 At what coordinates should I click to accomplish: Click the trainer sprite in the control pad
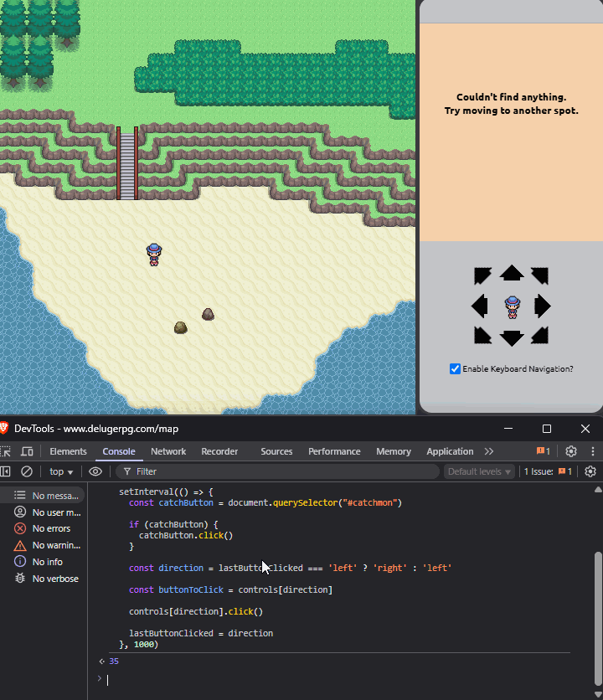[512, 306]
